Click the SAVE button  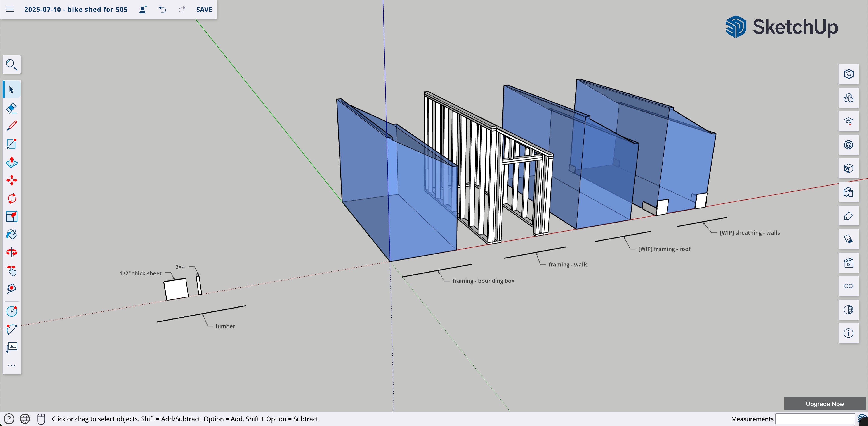204,10
